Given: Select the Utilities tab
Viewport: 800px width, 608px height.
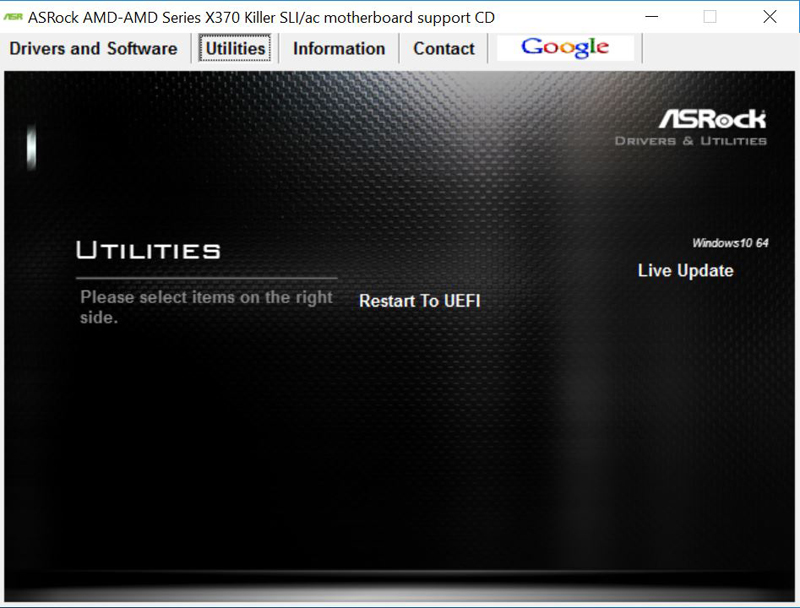Looking at the screenshot, I should tap(235, 48).
